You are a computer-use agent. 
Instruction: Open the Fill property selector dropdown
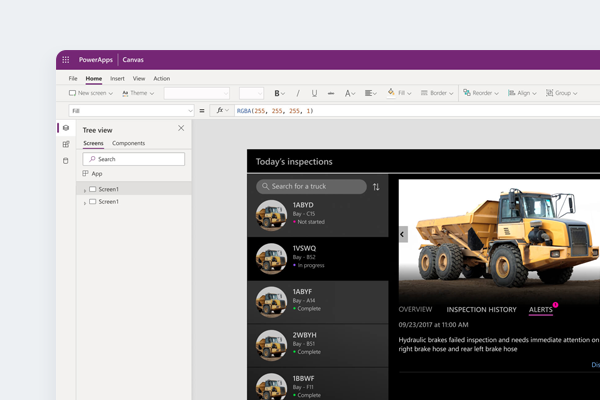[x=132, y=111]
